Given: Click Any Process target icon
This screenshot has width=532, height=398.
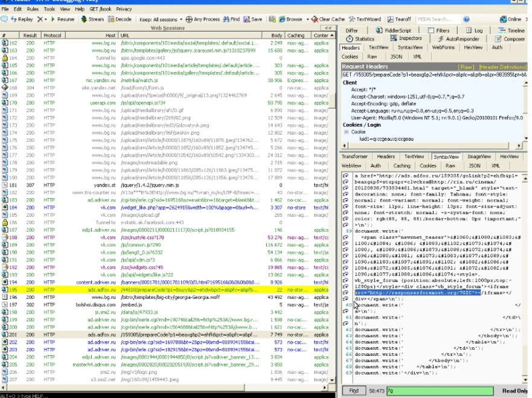Looking at the screenshot, I should (x=189, y=19).
